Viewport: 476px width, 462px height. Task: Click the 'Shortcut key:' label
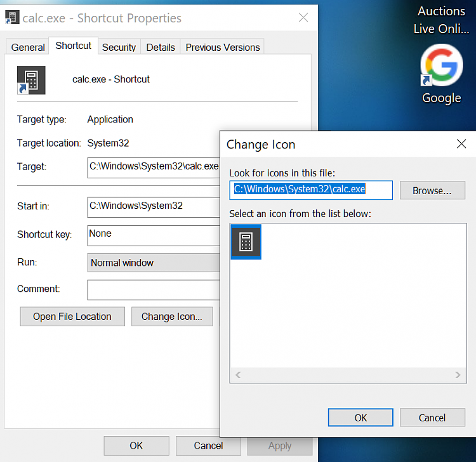(44, 235)
